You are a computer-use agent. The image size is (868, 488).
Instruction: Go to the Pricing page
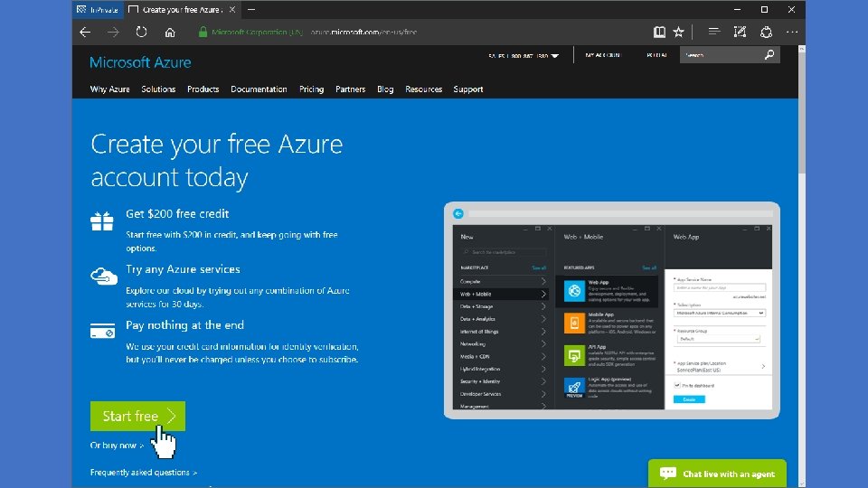point(312,89)
